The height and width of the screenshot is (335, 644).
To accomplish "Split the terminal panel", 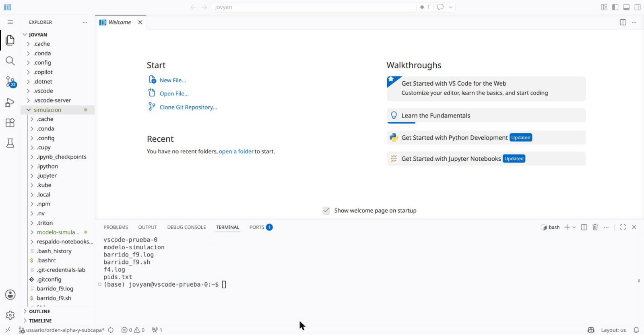I will 584,227.
